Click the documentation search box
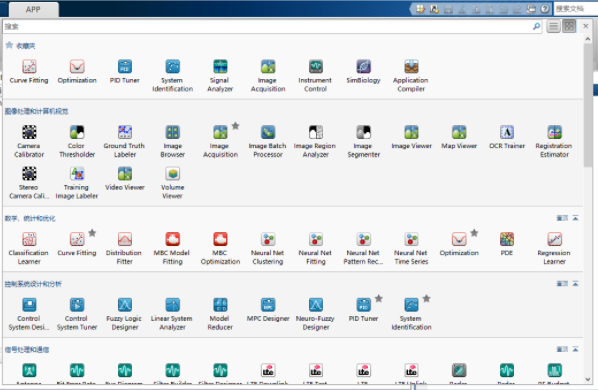598x390 pixels. (x=575, y=9)
